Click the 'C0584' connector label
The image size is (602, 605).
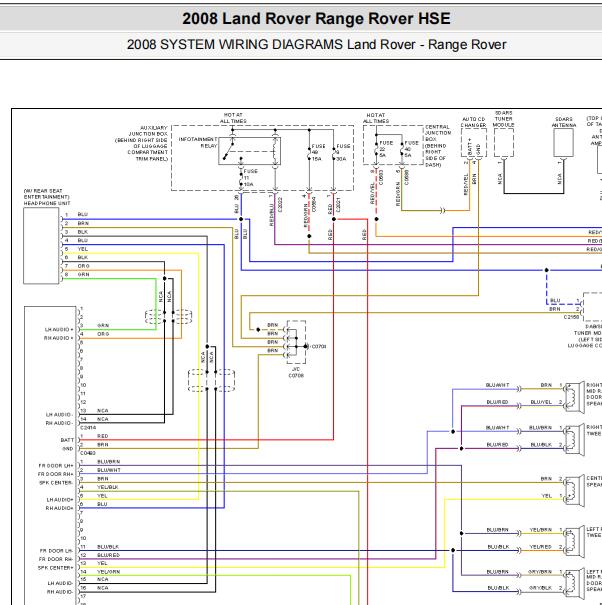coord(314,204)
